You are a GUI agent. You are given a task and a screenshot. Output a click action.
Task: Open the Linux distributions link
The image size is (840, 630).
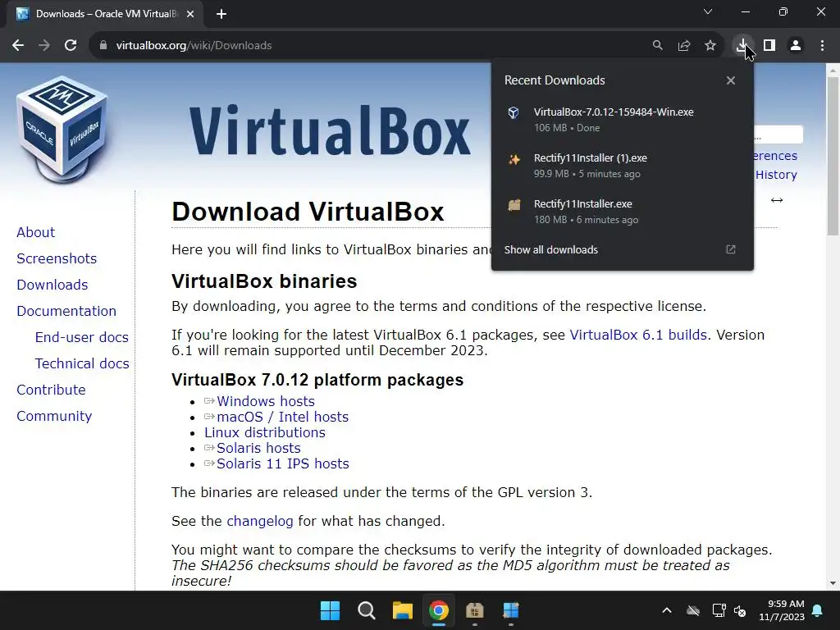pos(265,432)
